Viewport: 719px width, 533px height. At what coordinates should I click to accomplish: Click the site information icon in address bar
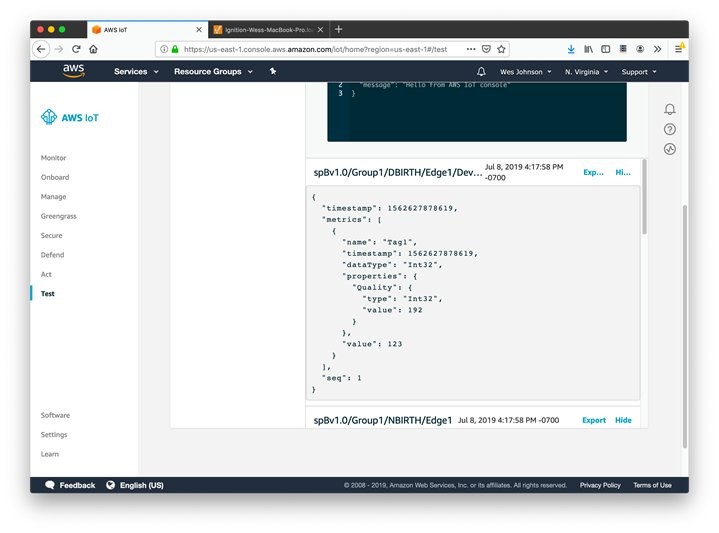164,49
